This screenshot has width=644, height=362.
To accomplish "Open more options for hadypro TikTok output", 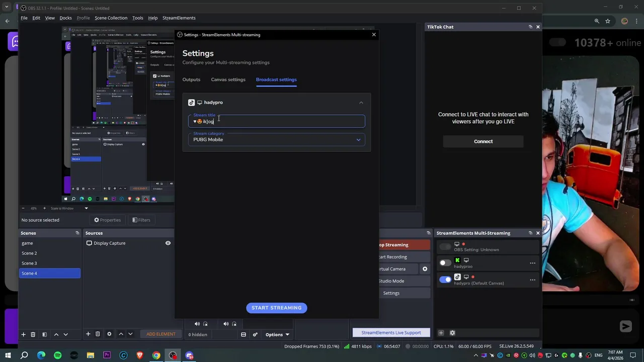I will tap(532, 280).
